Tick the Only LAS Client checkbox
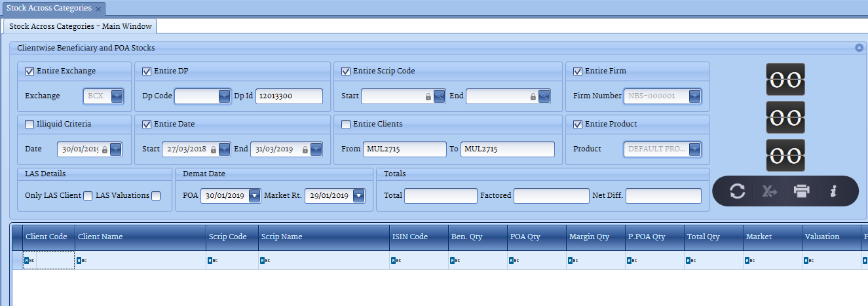868x306 pixels. point(88,195)
